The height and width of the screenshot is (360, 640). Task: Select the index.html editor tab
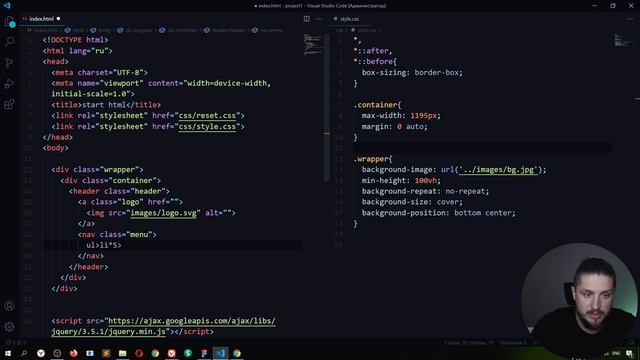[x=41, y=19]
